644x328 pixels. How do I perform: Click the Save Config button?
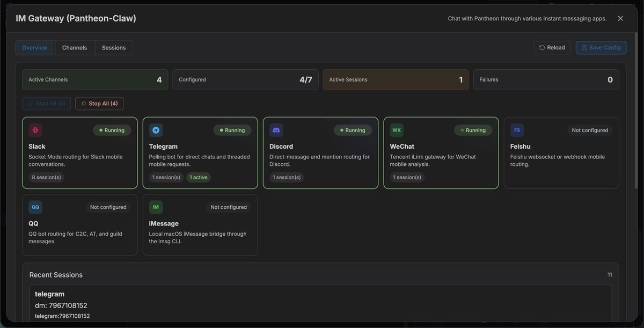(x=601, y=48)
